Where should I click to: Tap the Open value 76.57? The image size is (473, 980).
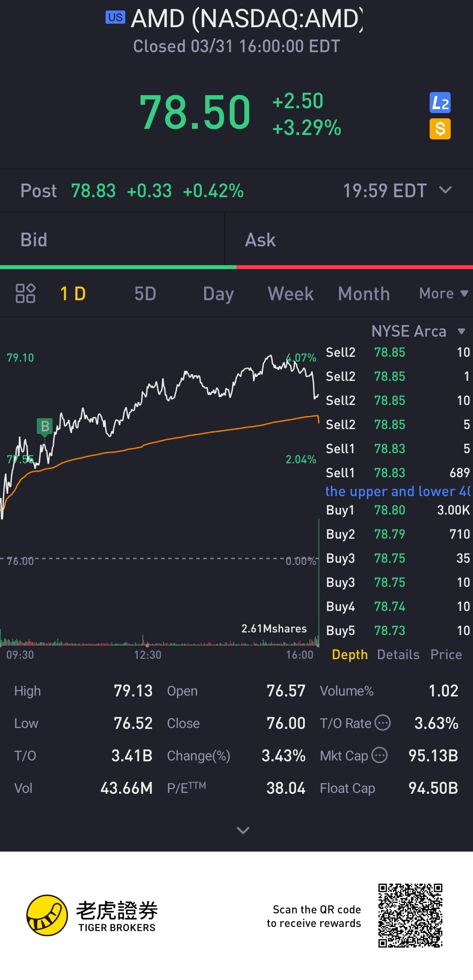pos(286,691)
